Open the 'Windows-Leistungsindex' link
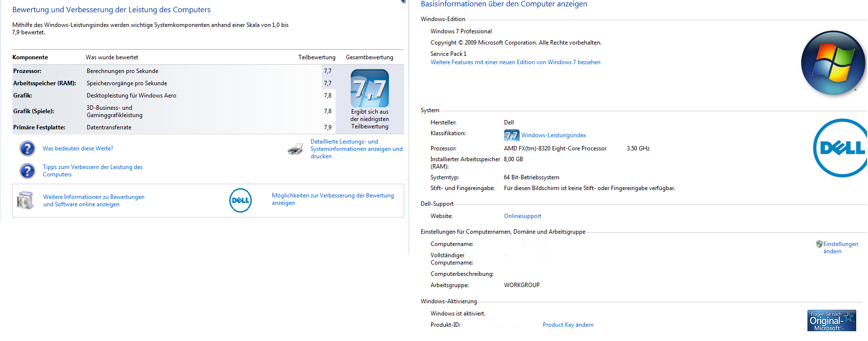 coord(554,135)
